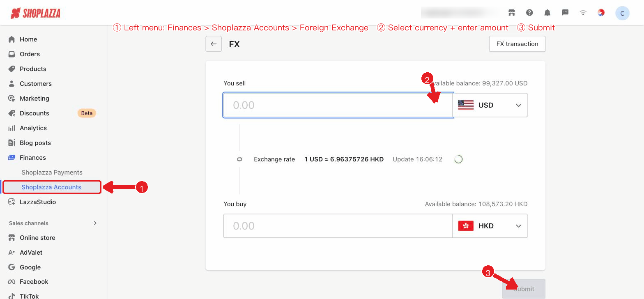Click the AdValet icon under Sales channels
644x299 pixels.
pyautogui.click(x=11, y=253)
